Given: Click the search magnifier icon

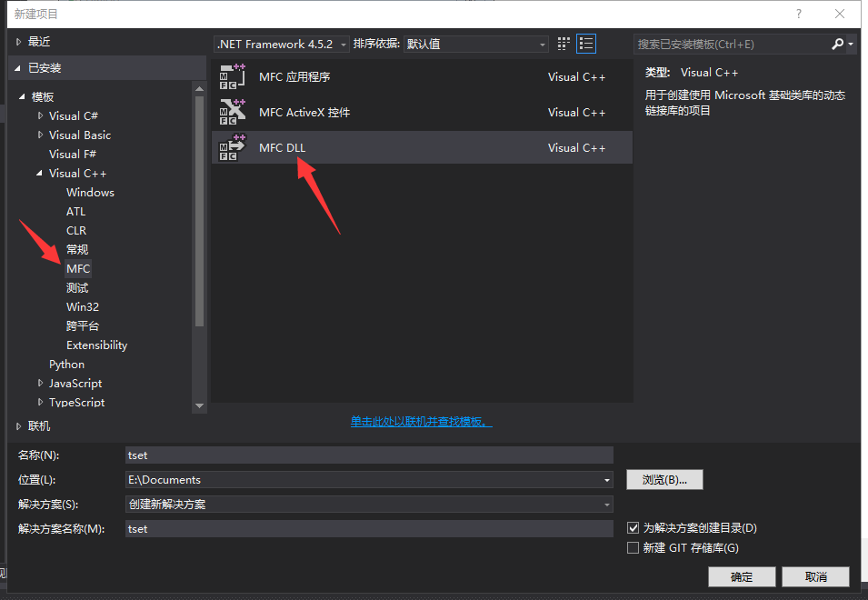Looking at the screenshot, I should (x=838, y=44).
